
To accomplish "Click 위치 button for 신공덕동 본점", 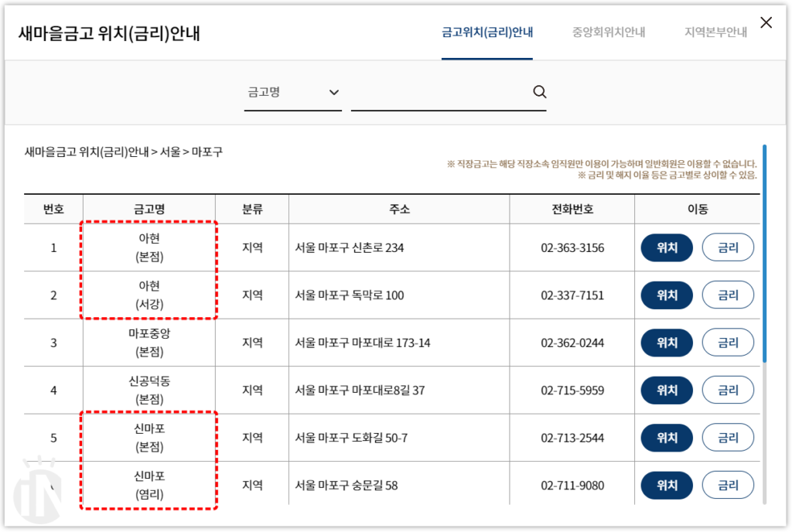I will point(667,390).
